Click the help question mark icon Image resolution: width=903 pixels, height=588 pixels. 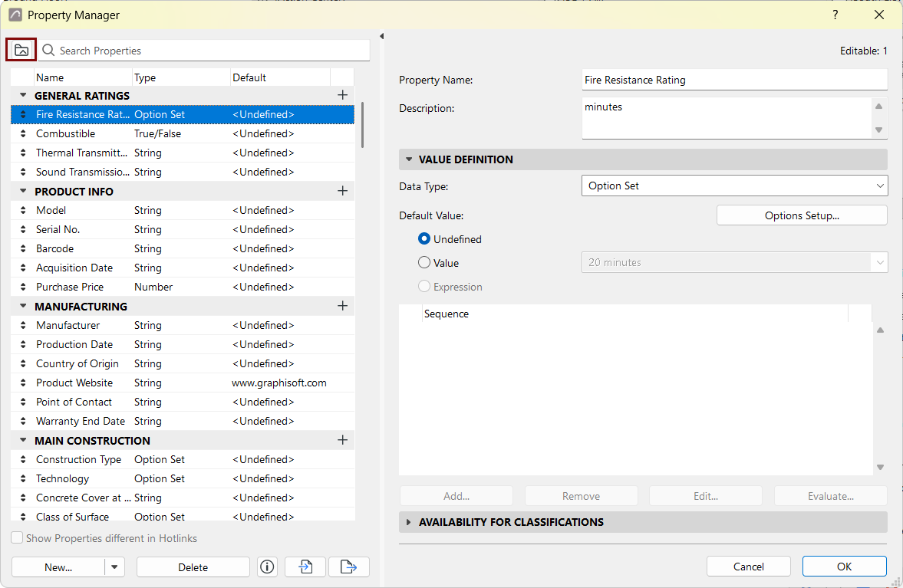tap(835, 15)
